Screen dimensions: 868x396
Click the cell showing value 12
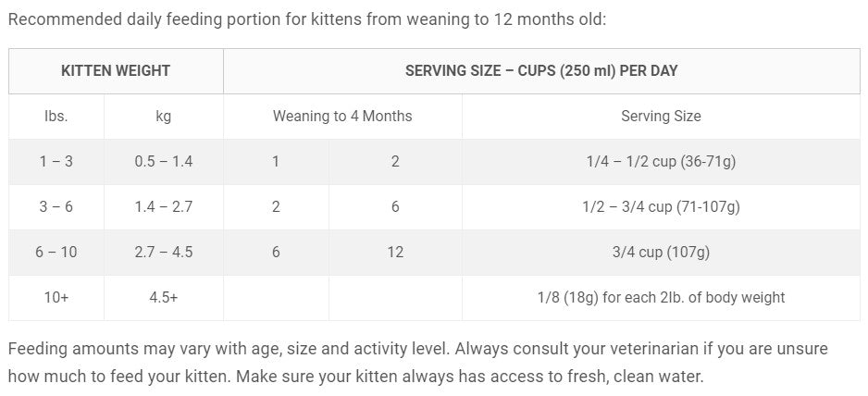click(x=395, y=253)
